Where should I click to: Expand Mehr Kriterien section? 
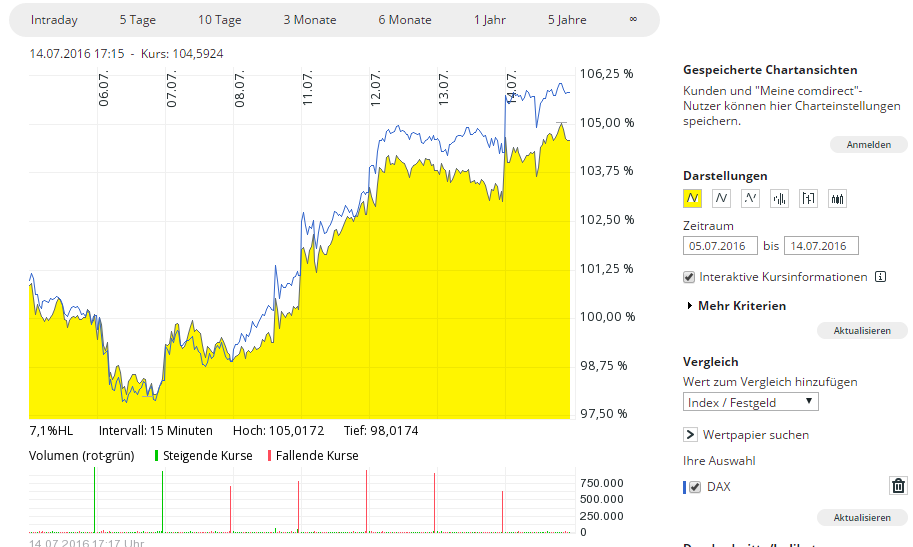(737, 306)
